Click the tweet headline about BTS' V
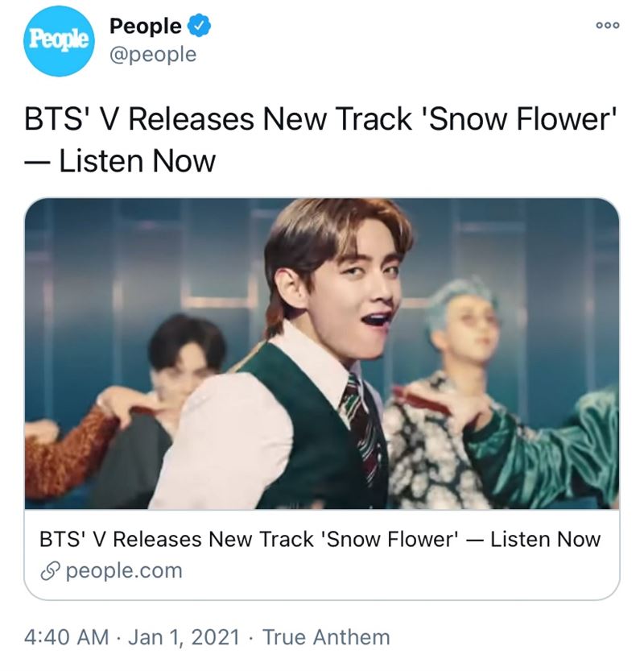 pyautogui.click(x=321, y=139)
